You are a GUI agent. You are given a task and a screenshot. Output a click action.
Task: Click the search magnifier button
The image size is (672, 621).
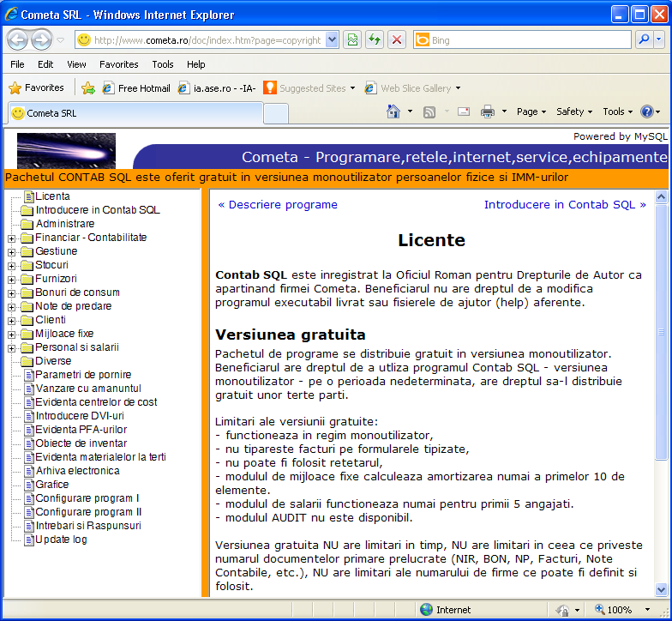[645, 39]
